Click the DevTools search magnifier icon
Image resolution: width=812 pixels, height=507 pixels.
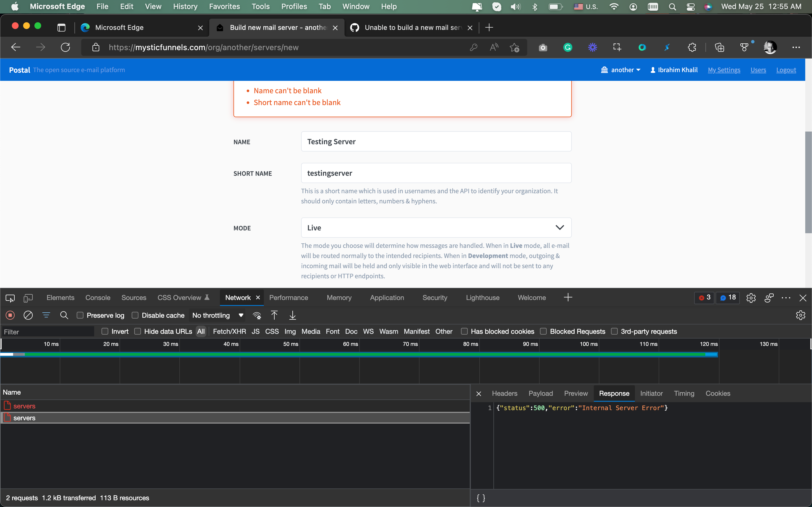tap(64, 315)
